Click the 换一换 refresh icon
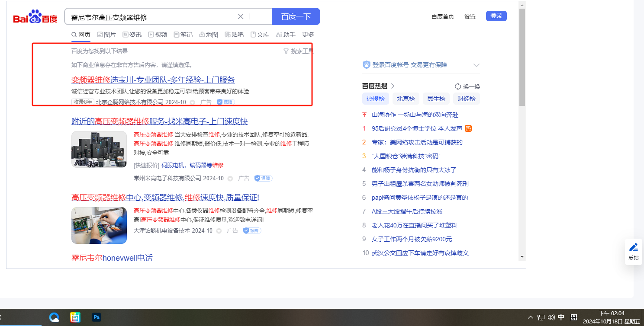 [458, 86]
